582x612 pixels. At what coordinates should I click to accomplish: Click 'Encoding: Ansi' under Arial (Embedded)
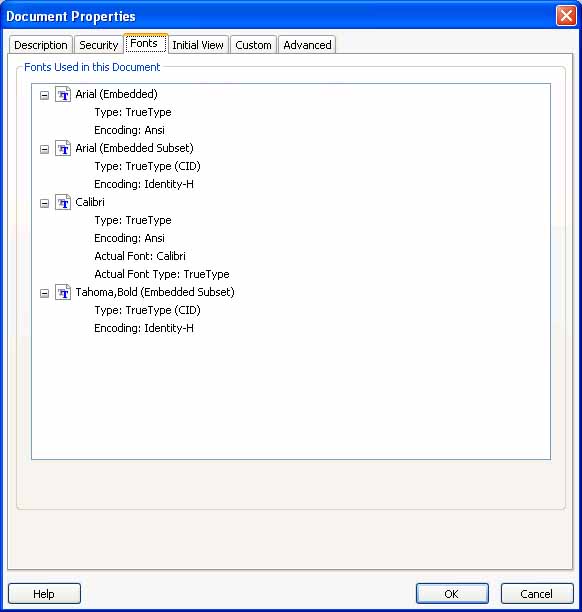129,130
